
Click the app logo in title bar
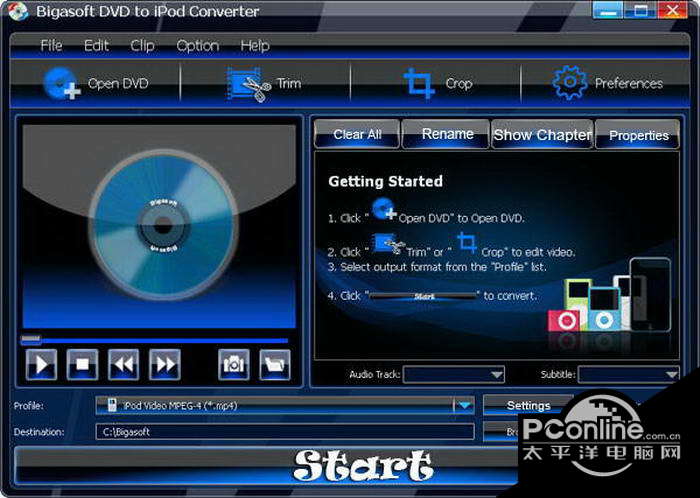(x=18, y=12)
